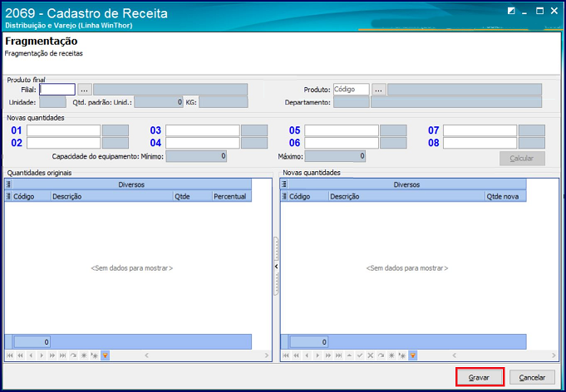Click Diversos band header in Novas quantidades grid
This screenshot has width=566, height=392.
[x=406, y=184]
